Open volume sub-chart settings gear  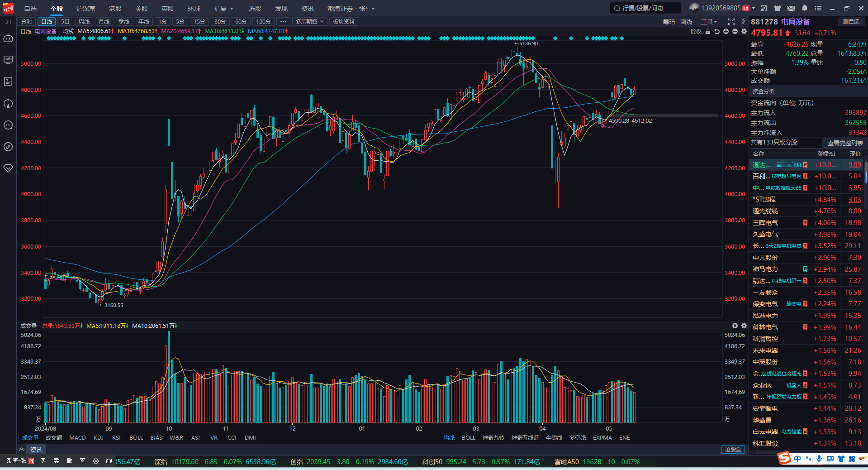[744, 326]
